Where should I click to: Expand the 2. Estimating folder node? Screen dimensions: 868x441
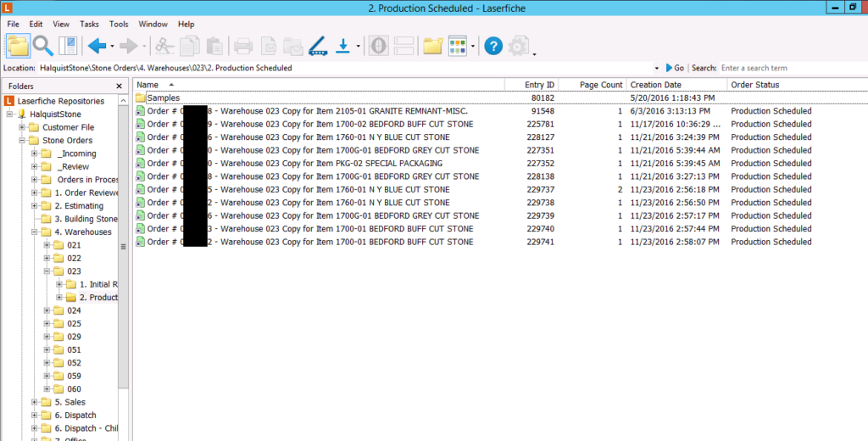[34, 206]
